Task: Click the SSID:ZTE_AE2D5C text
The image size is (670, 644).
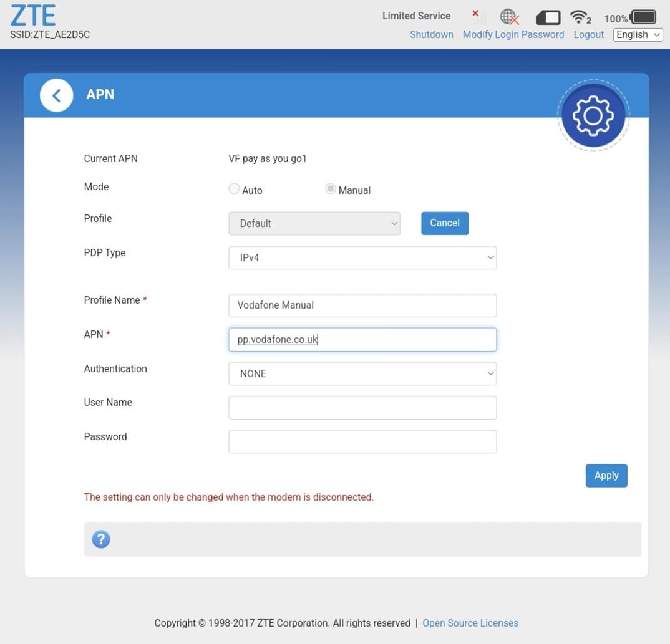Action: [50, 34]
